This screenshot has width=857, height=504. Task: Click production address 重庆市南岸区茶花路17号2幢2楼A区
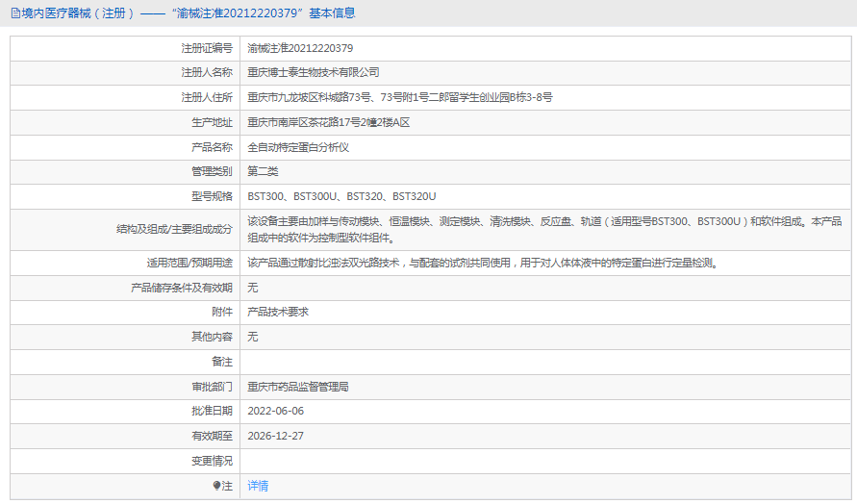click(x=329, y=122)
